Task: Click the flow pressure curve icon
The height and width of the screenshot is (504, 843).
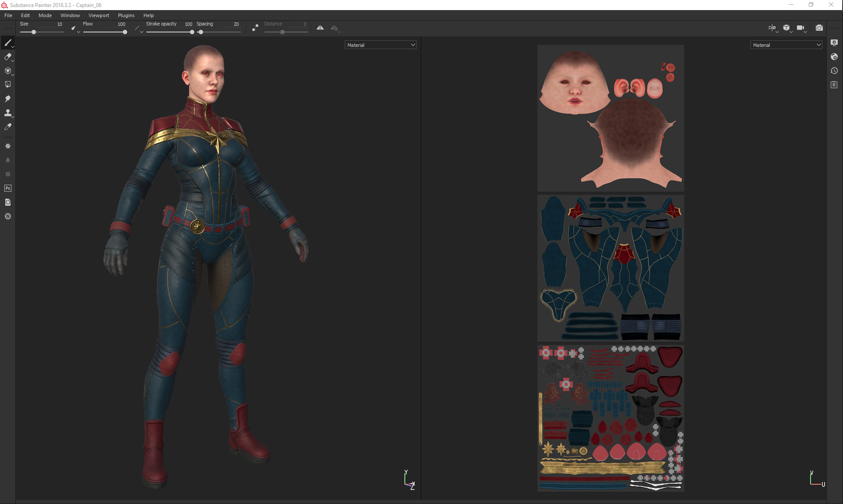Action: pos(137,28)
